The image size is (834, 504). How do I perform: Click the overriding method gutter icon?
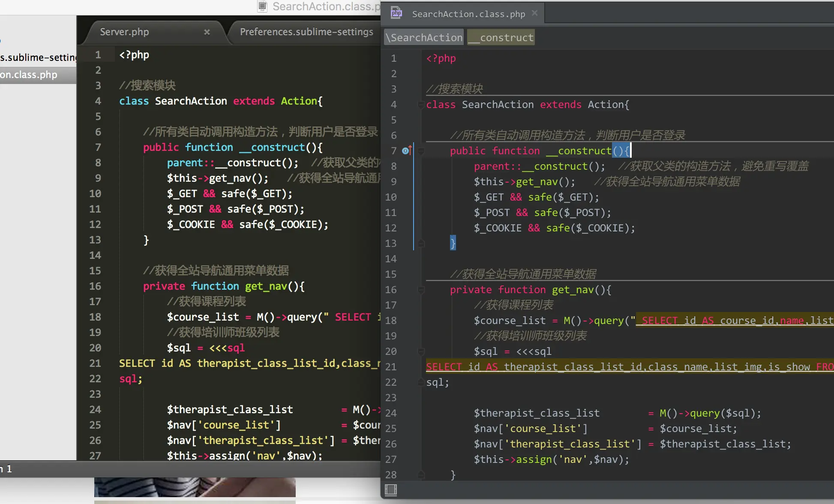[x=406, y=150]
